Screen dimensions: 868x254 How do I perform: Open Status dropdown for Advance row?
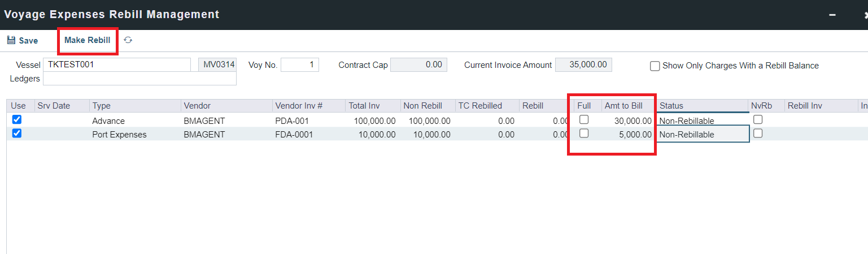coord(703,121)
